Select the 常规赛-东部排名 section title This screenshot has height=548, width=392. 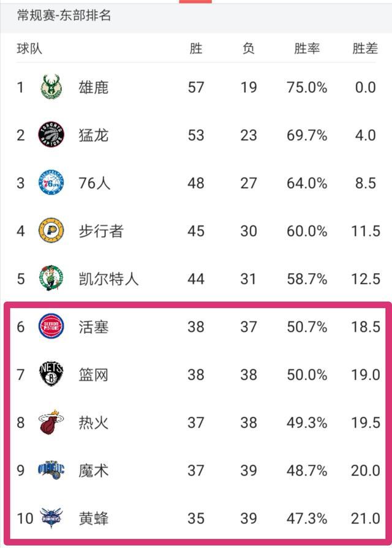point(64,15)
